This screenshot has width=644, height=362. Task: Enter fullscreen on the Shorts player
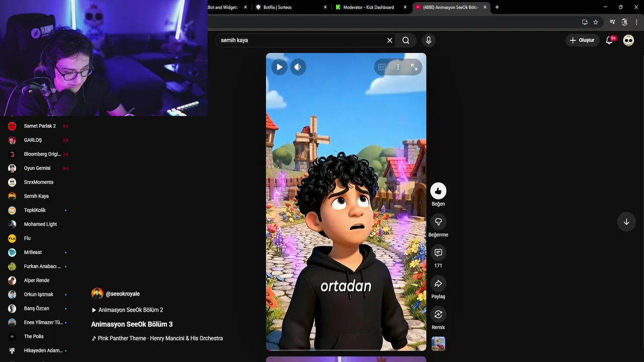point(414,67)
